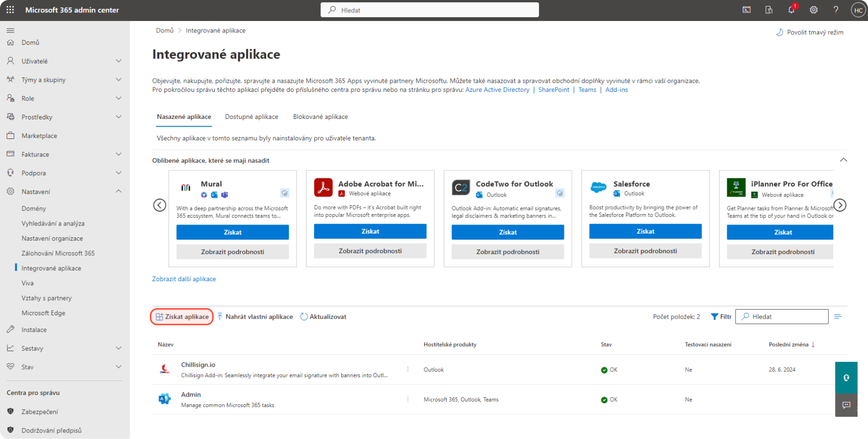Open the HC account avatar
Image resolution: width=868 pixels, height=439 pixels.
pos(858,10)
